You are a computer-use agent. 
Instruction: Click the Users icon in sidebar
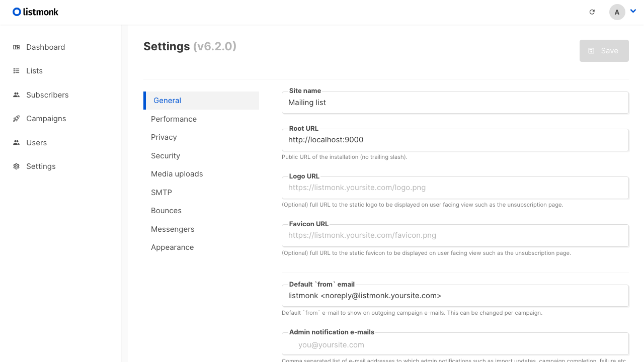point(16,143)
